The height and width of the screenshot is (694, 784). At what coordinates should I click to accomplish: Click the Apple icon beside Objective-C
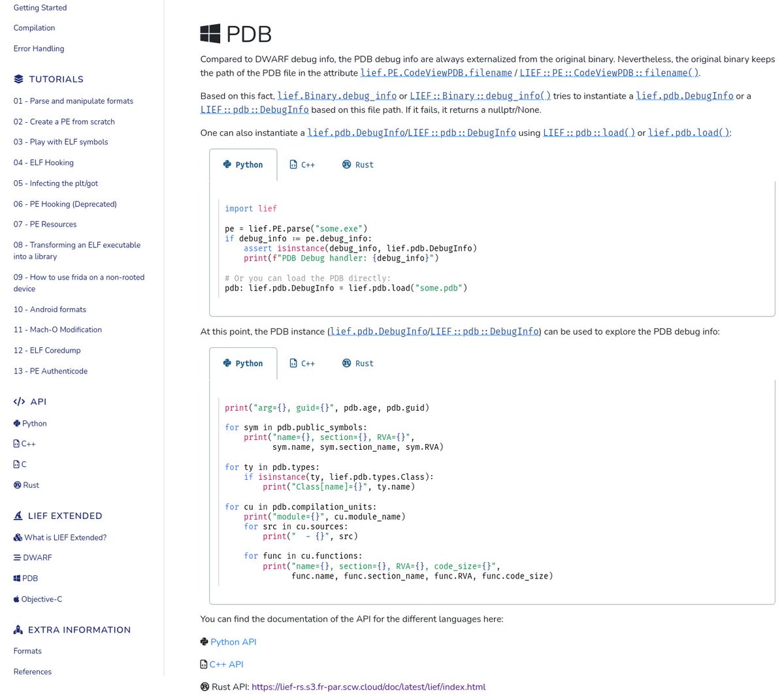[16, 599]
